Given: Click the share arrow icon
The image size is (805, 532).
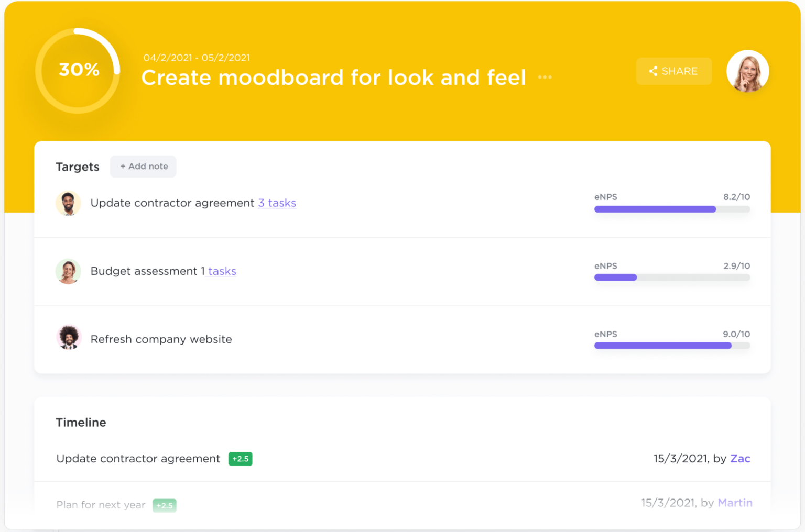Looking at the screenshot, I should click(654, 71).
